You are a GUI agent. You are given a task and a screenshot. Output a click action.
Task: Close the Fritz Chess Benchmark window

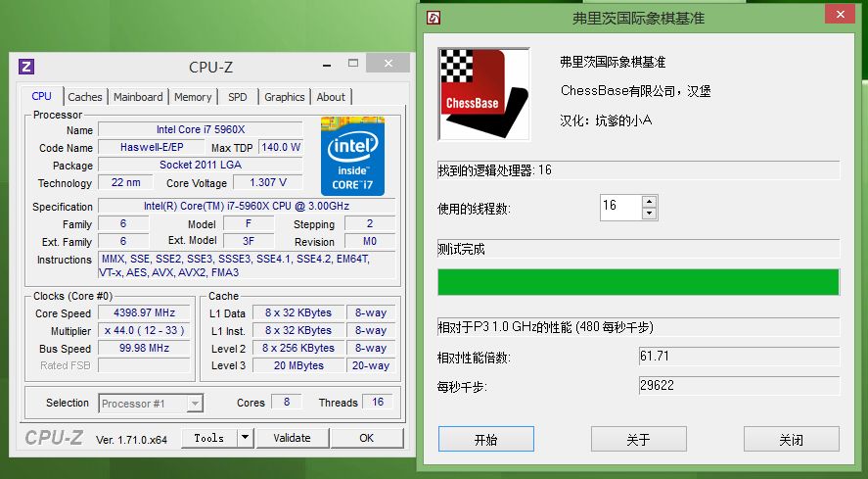[840, 15]
